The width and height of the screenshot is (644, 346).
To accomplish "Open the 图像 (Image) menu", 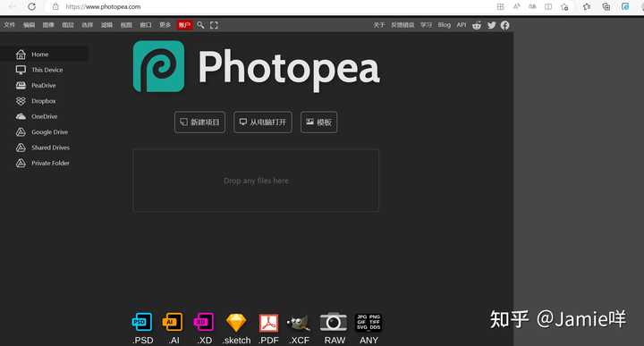I will click(48, 25).
